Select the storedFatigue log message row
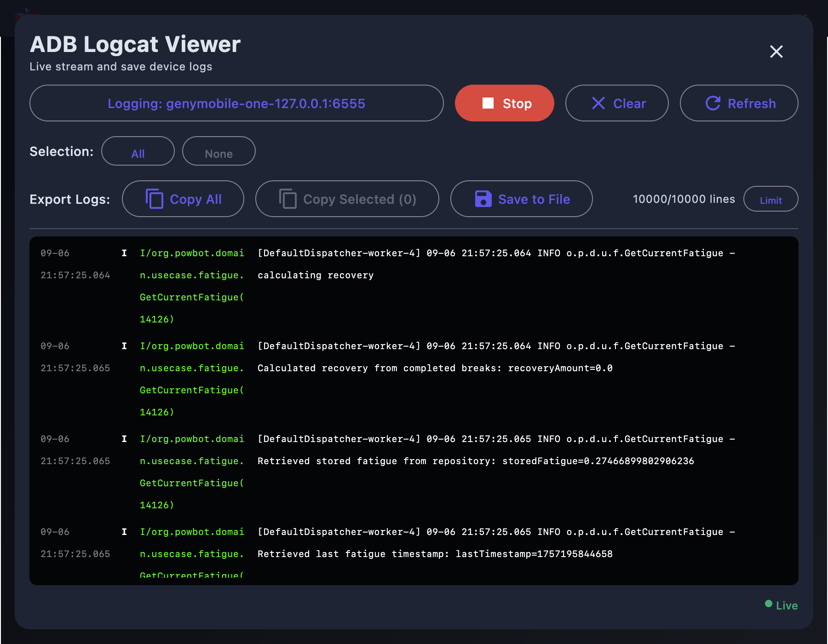This screenshot has height=644, width=828. (475, 461)
